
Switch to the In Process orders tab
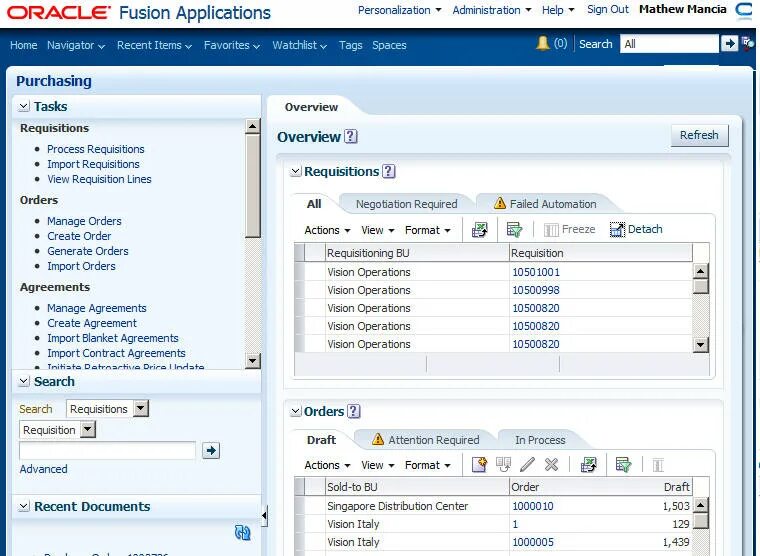click(x=540, y=440)
